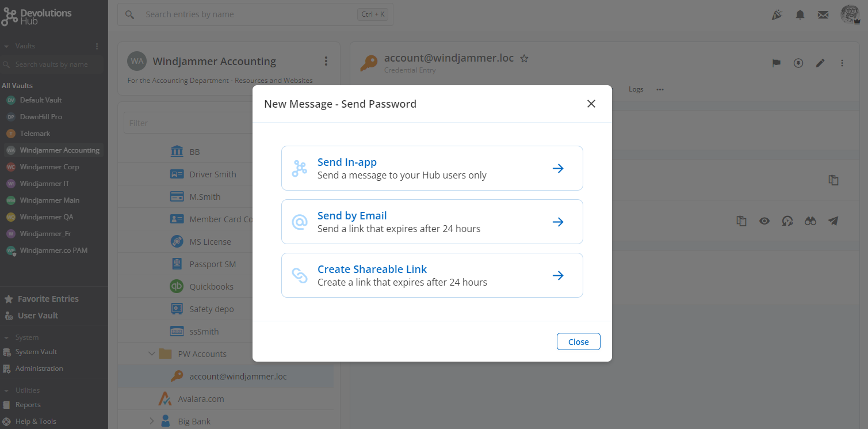Choose the Create Shareable Link option
This screenshot has width=868, height=429.
432,275
